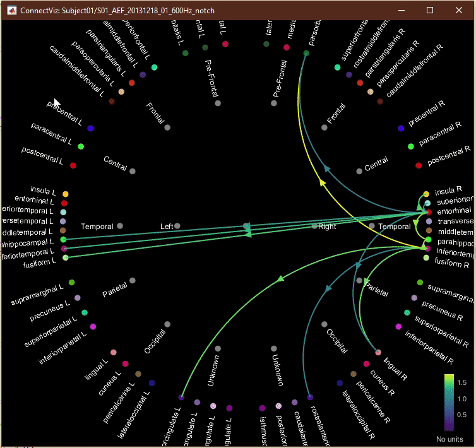
Task: Expand the left Frontal lobe group node
Action: click(167, 127)
